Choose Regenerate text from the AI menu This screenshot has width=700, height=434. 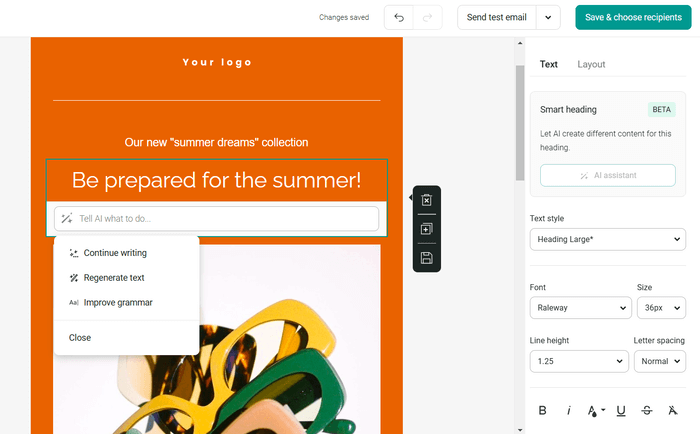pyautogui.click(x=113, y=278)
